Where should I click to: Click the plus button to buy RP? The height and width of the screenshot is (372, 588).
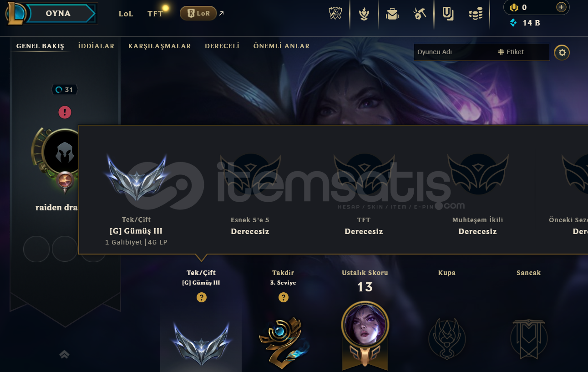click(562, 7)
